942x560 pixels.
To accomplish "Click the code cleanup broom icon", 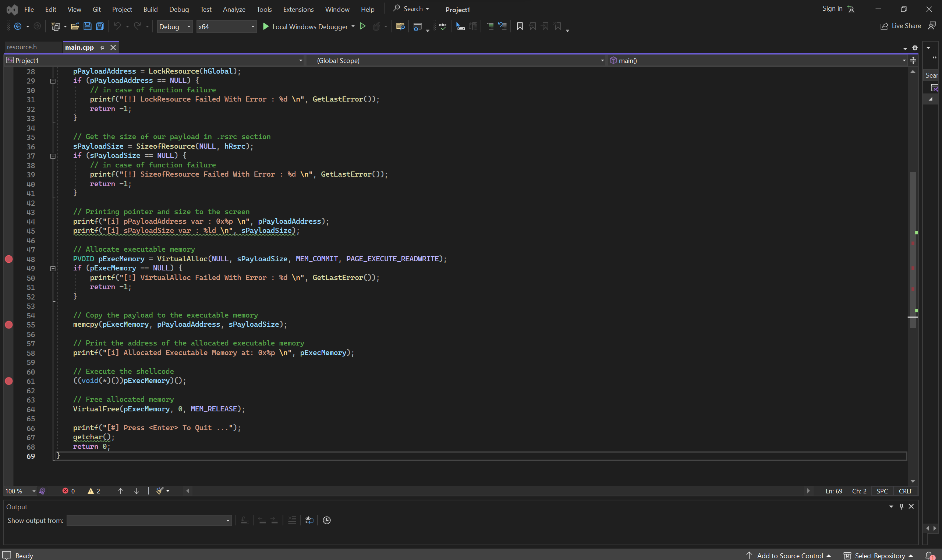I will tap(160, 491).
